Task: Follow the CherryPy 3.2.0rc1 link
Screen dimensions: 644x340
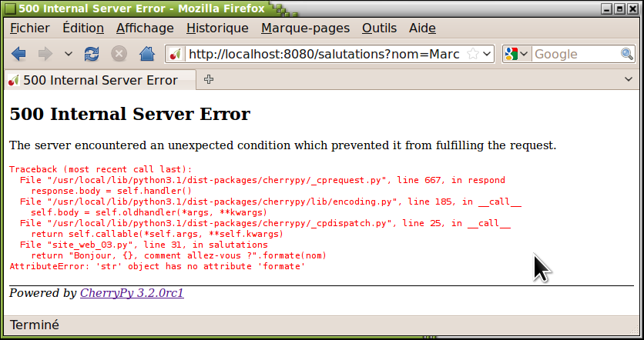Action: coord(132,293)
